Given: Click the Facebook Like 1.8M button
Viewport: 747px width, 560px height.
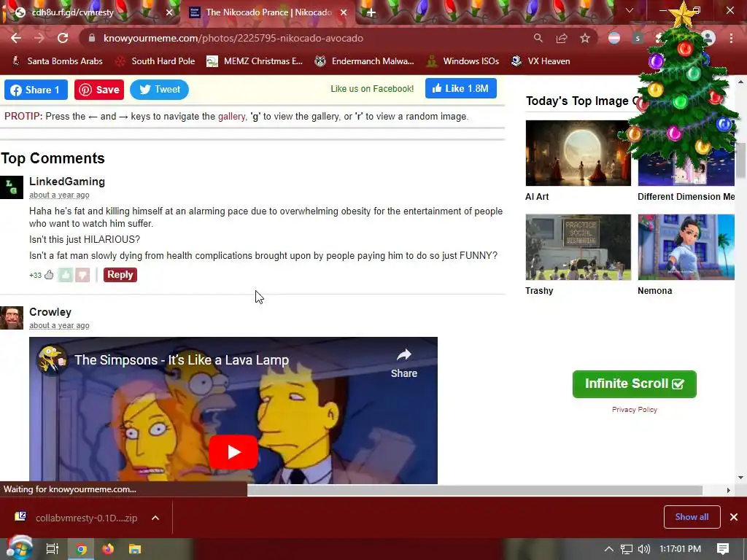Looking at the screenshot, I should click(461, 88).
